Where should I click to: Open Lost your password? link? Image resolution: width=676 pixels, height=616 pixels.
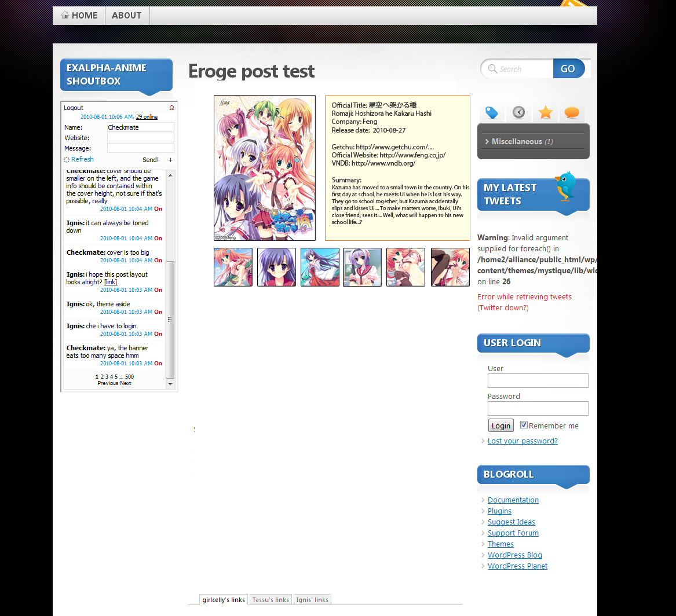522,441
